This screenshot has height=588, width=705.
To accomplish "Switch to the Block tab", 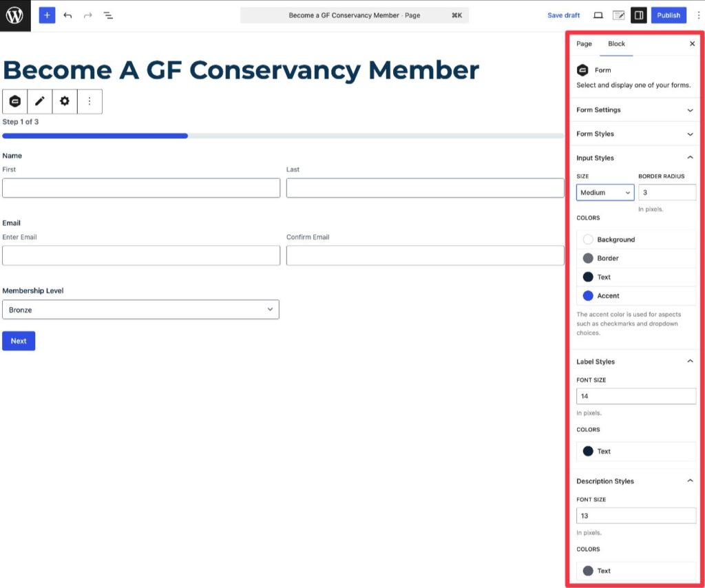I will (x=616, y=43).
